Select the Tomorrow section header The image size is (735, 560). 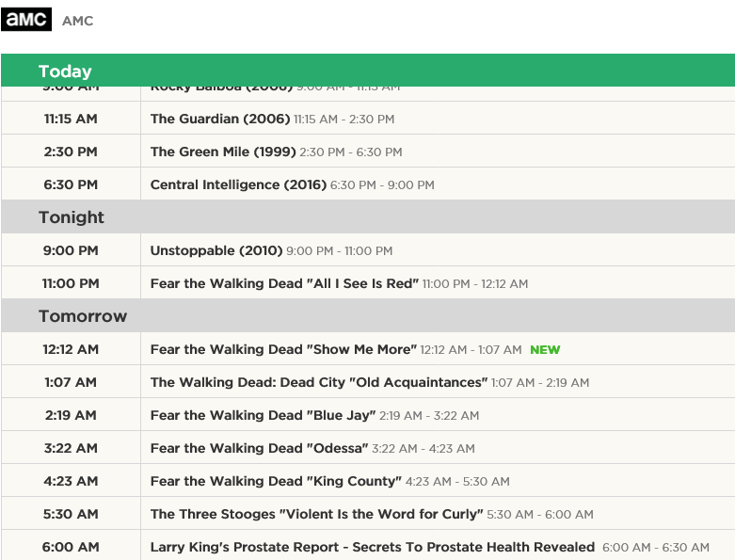tap(83, 316)
